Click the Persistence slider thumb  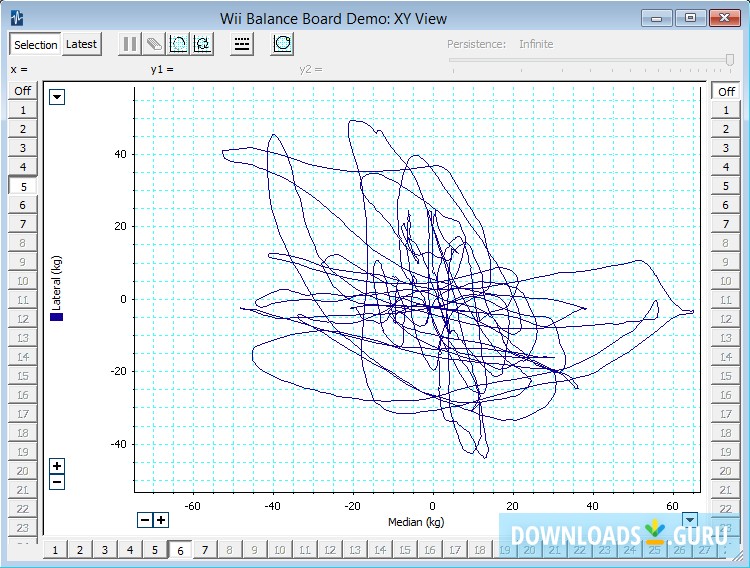pos(729,60)
